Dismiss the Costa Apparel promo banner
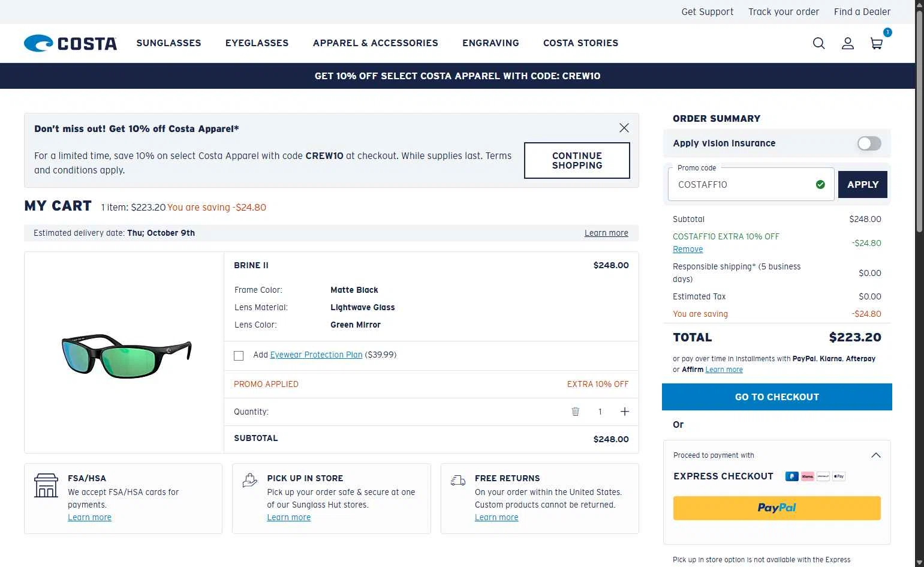Image resolution: width=924 pixels, height=567 pixels. click(x=624, y=128)
